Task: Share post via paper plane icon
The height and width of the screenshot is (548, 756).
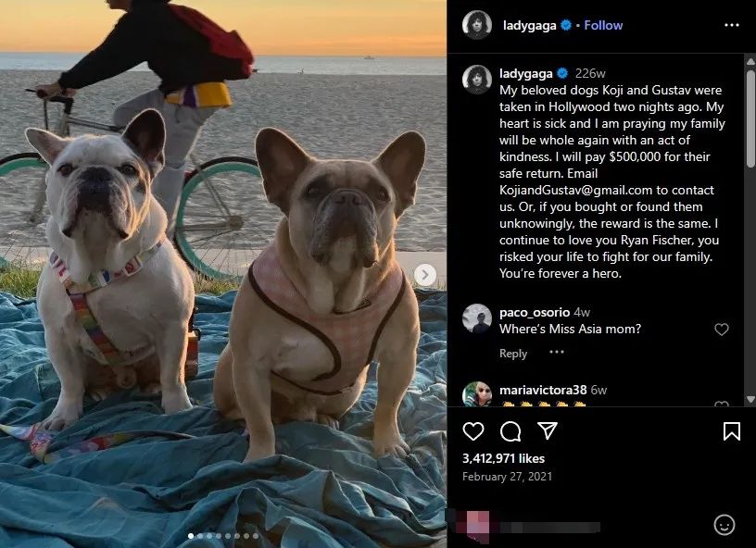Action: 548,430
